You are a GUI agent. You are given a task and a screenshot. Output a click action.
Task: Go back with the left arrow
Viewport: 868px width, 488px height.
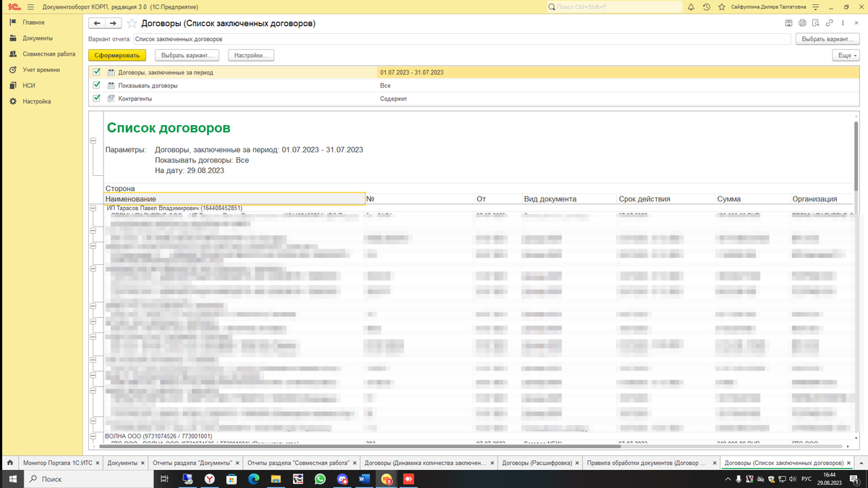tap(97, 23)
